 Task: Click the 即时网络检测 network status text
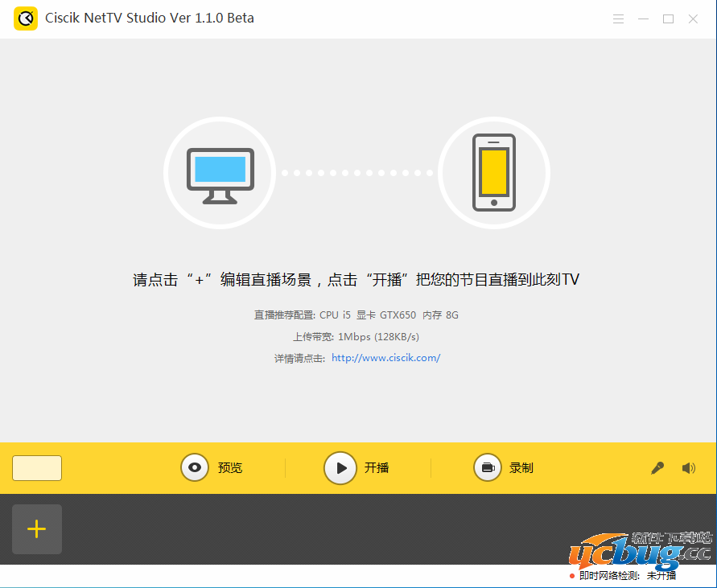point(609,576)
